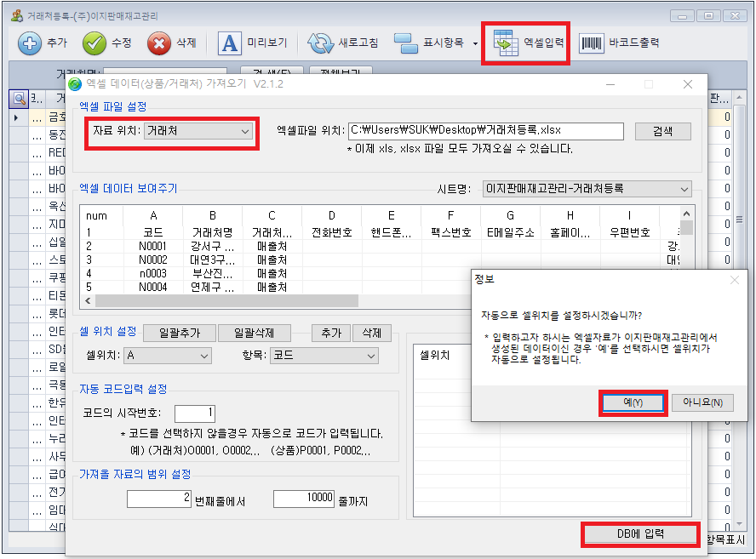Minimize the Excel import dialog
Viewport: 756px width, 559px height.
coord(610,85)
